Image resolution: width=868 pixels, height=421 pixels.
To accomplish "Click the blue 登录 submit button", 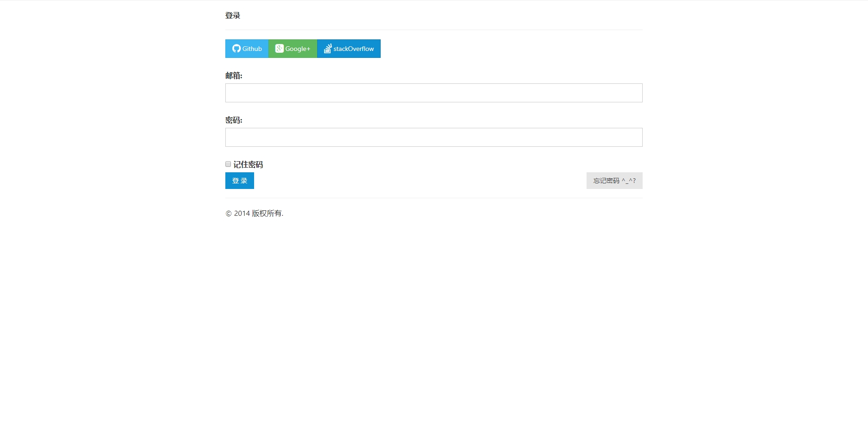I will (x=240, y=181).
